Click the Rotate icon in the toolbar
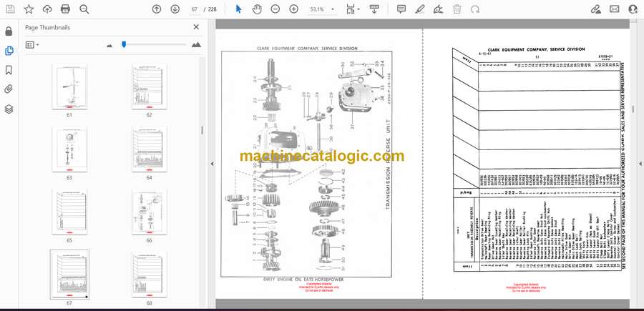This screenshot has width=644, height=311. 475,9
